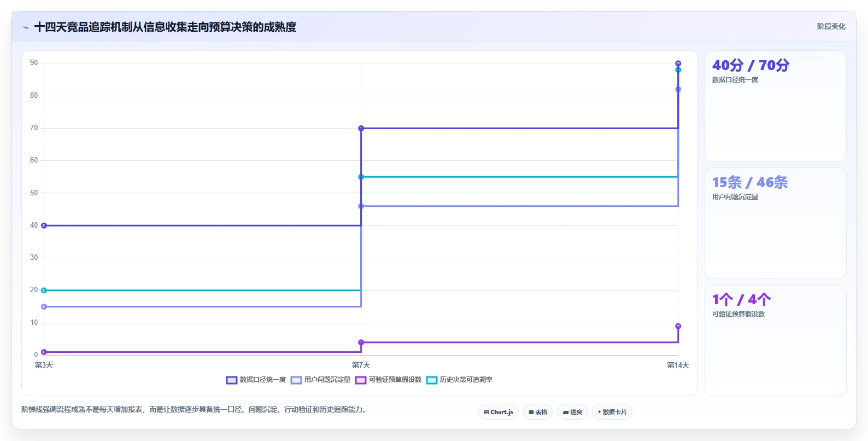Click the 可验证预算假设数 point at 1 on 第3天
This screenshot has width=868, height=441.
tap(44, 352)
